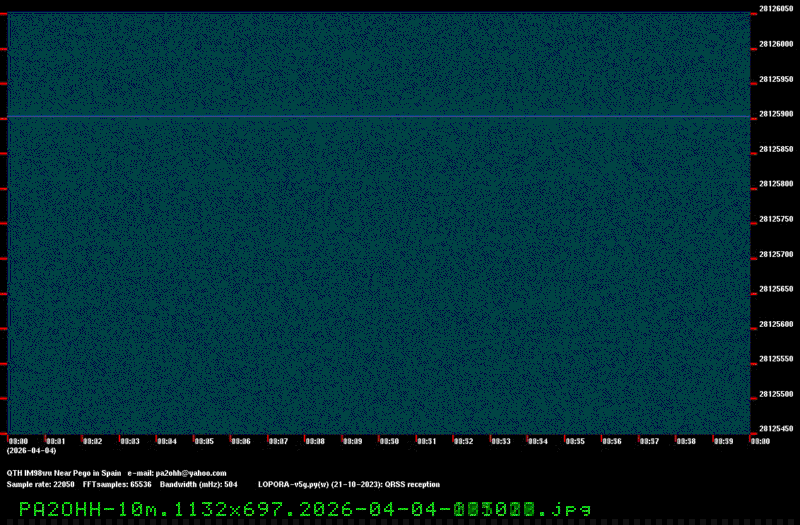Select the 28125550 frequency label
The height and width of the screenshot is (525, 800).
[776, 358]
